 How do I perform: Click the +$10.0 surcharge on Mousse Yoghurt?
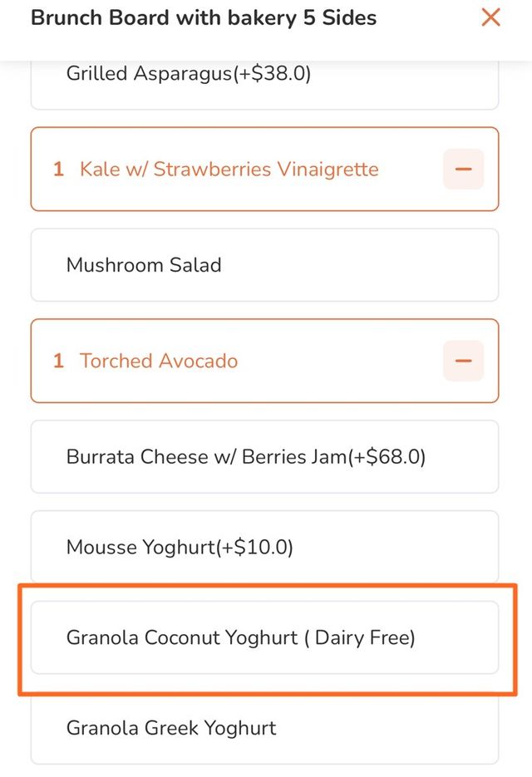(x=254, y=548)
